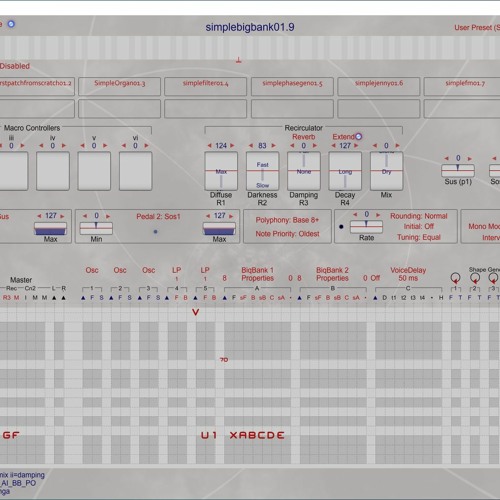500x500 pixels.
Task: Click the triangle column marker for Osc 2
Action: (111, 298)
